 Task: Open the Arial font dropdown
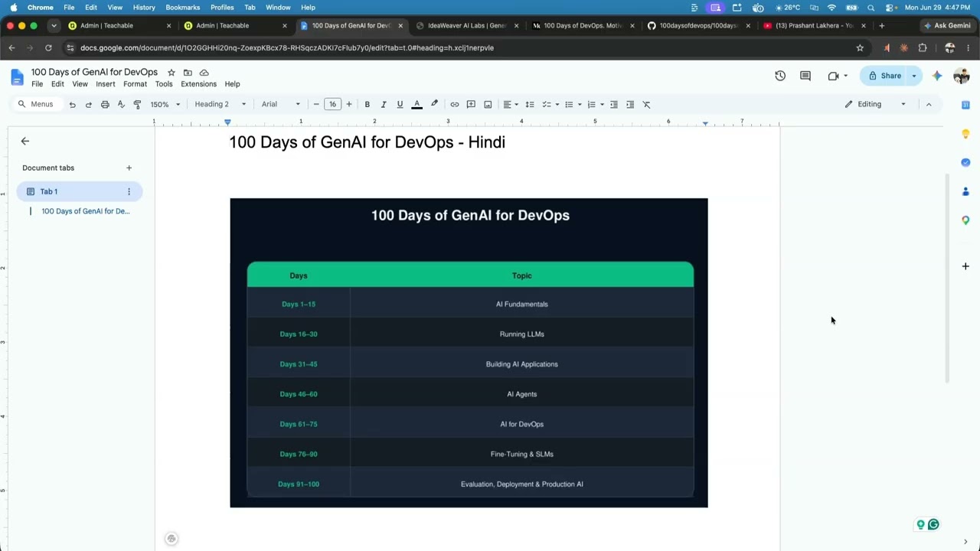pyautogui.click(x=281, y=104)
